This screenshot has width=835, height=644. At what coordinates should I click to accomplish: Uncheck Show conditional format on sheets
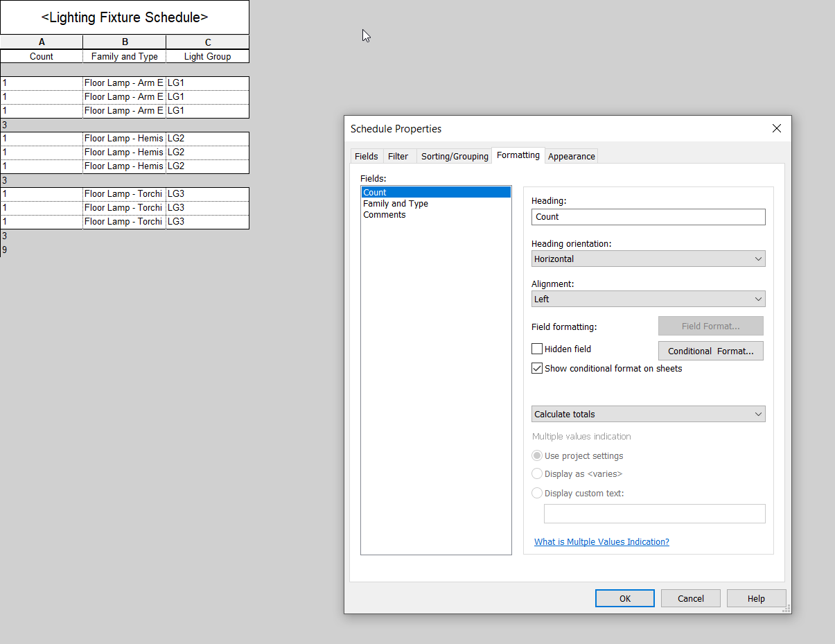(x=537, y=369)
